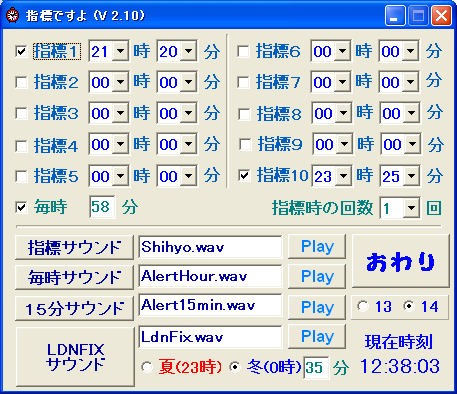
Task: Check the 指標9 checkbox
Action: coord(245,145)
